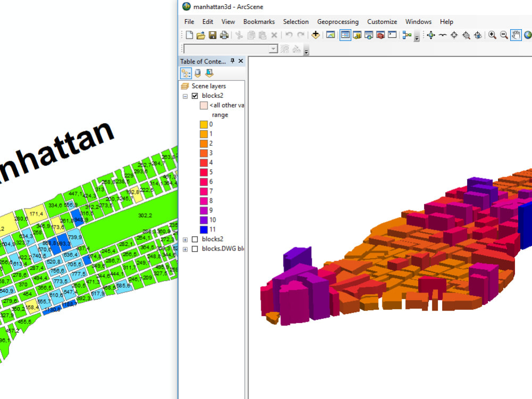Image resolution: width=532 pixels, height=399 pixels.
Task: Click the Full Extent globe icon
Action: click(x=528, y=35)
